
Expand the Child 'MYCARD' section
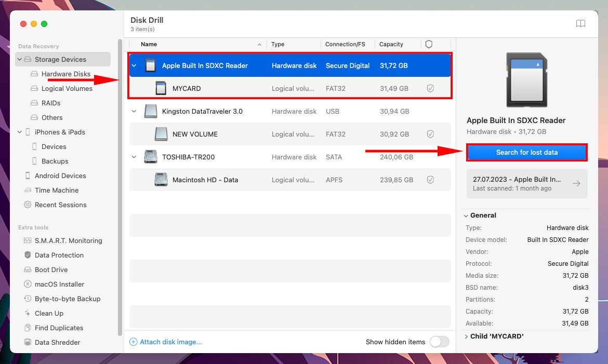(466, 336)
